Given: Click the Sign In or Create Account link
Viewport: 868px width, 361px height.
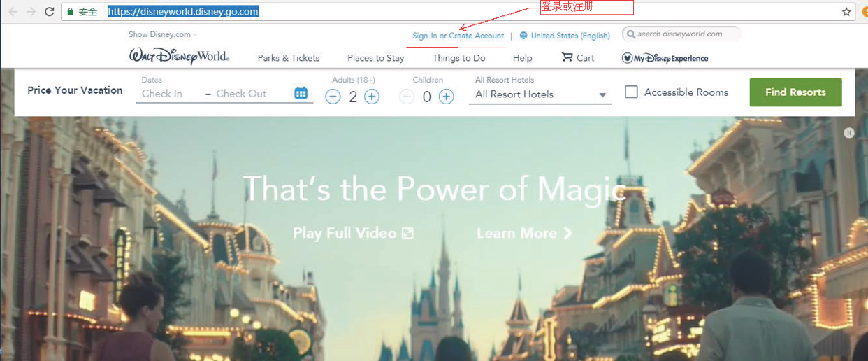Looking at the screenshot, I should [458, 36].
